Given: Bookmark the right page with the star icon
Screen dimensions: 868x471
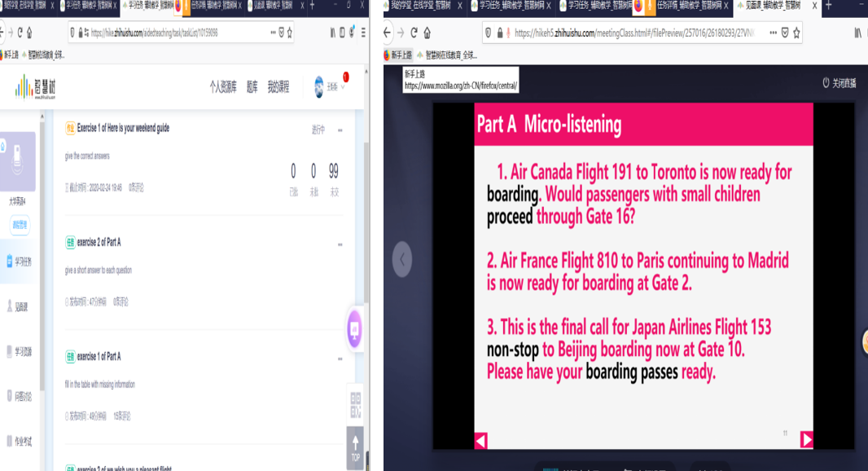Looking at the screenshot, I should point(796,33).
